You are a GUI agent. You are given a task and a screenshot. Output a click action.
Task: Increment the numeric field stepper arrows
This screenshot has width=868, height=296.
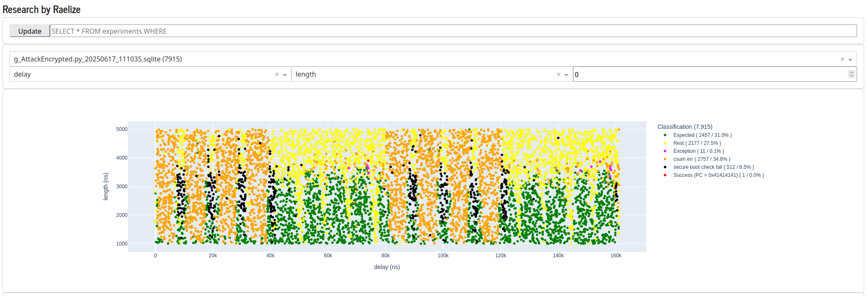pyautogui.click(x=851, y=72)
